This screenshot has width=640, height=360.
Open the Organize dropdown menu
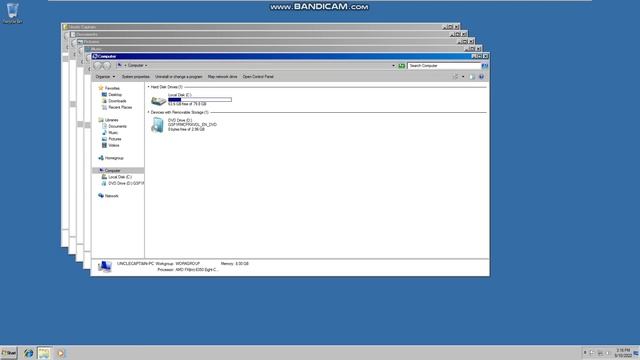(105, 77)
